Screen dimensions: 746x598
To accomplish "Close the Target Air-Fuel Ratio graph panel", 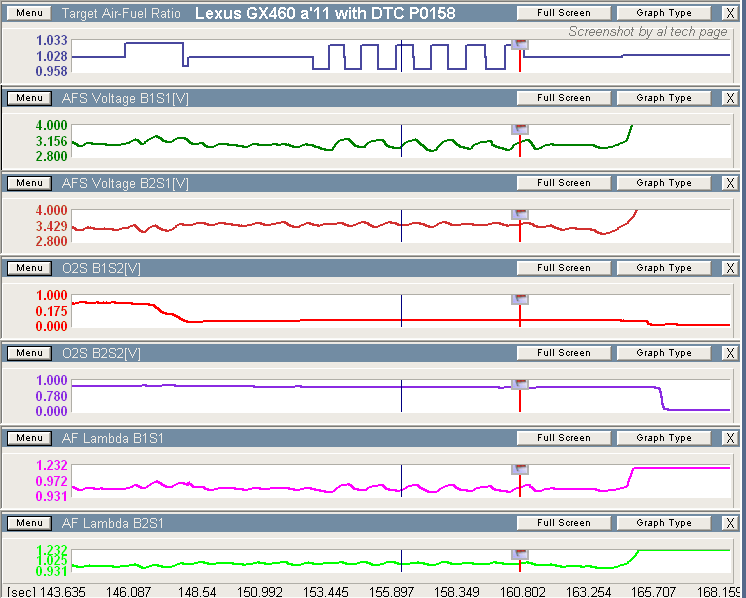I will tap(730, 13).
